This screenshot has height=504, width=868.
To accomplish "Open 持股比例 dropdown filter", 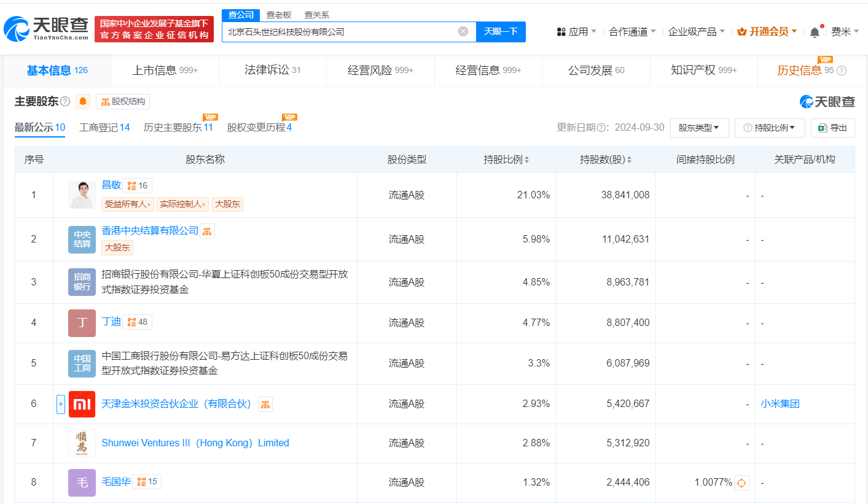I will coord(769,128).
